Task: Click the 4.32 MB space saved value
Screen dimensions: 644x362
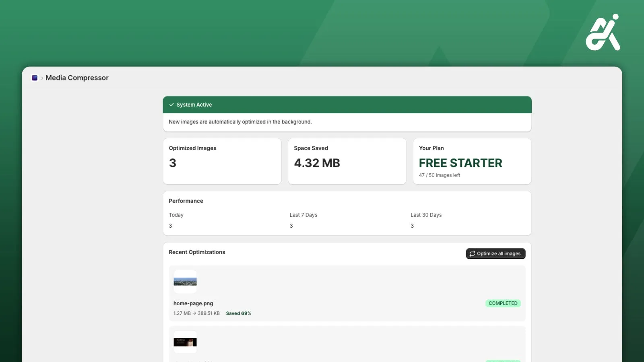Action: click(x=317, y=163)
